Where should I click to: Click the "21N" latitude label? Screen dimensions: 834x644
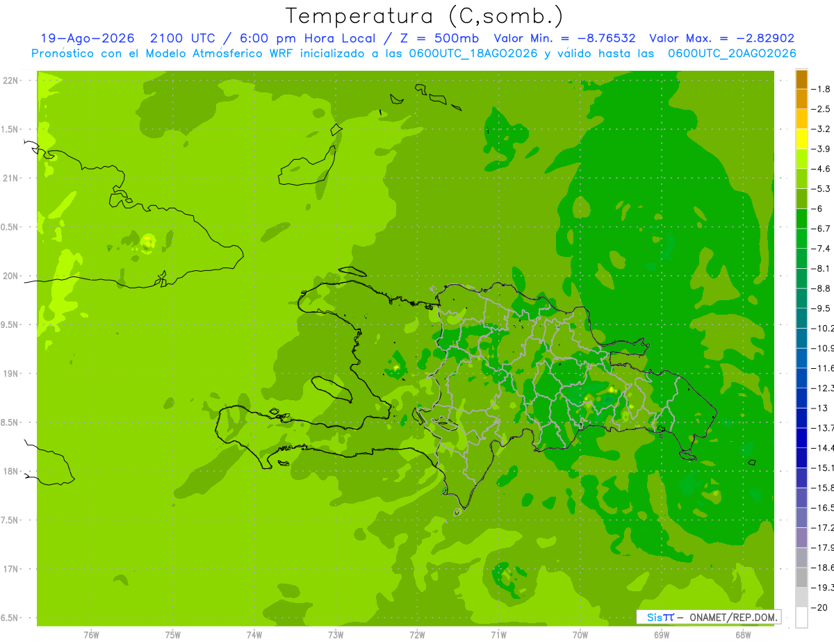10,178
